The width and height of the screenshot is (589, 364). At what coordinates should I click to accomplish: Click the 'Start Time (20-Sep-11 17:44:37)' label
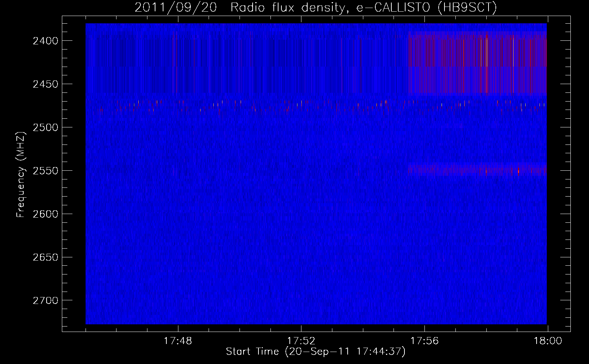316,352
